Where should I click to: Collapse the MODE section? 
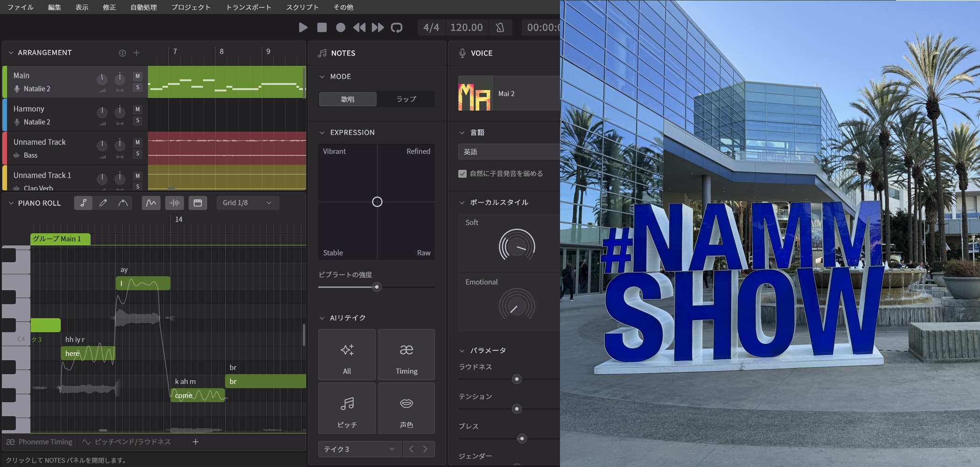tap(322, 77)
